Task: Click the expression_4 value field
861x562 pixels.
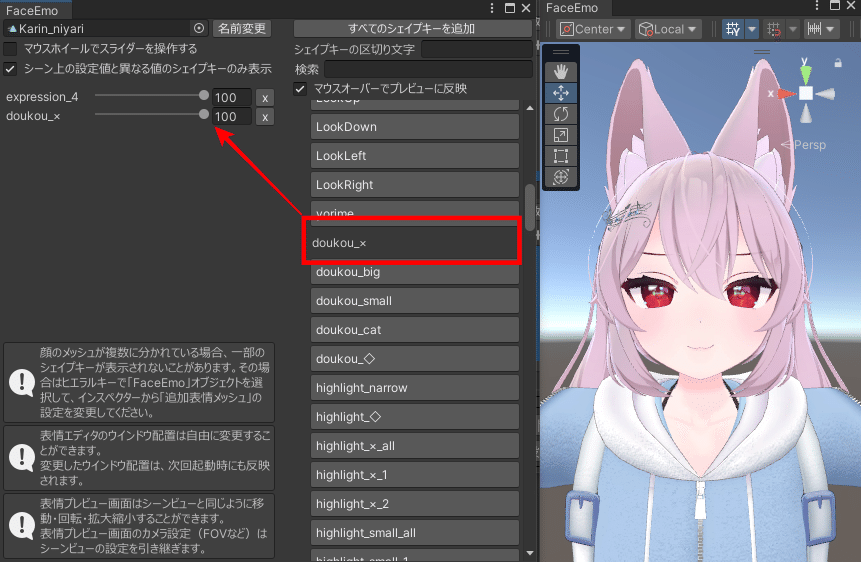Action: tap(232, 98)
